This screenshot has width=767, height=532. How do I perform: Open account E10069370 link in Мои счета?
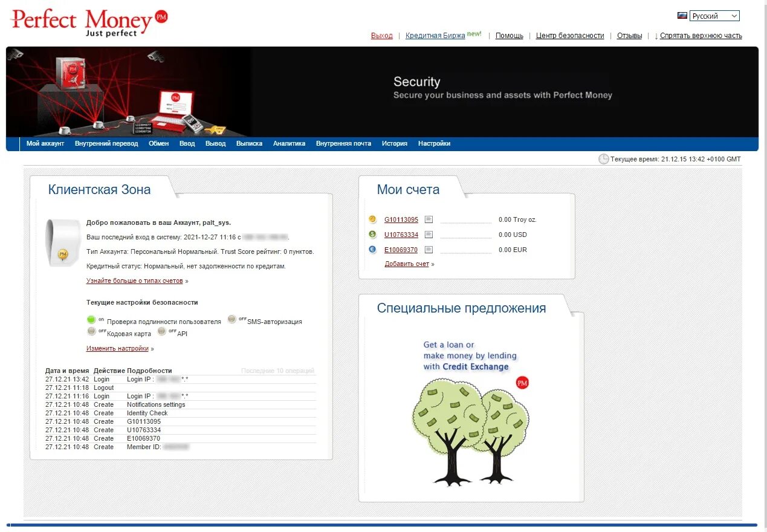[401, 250]
